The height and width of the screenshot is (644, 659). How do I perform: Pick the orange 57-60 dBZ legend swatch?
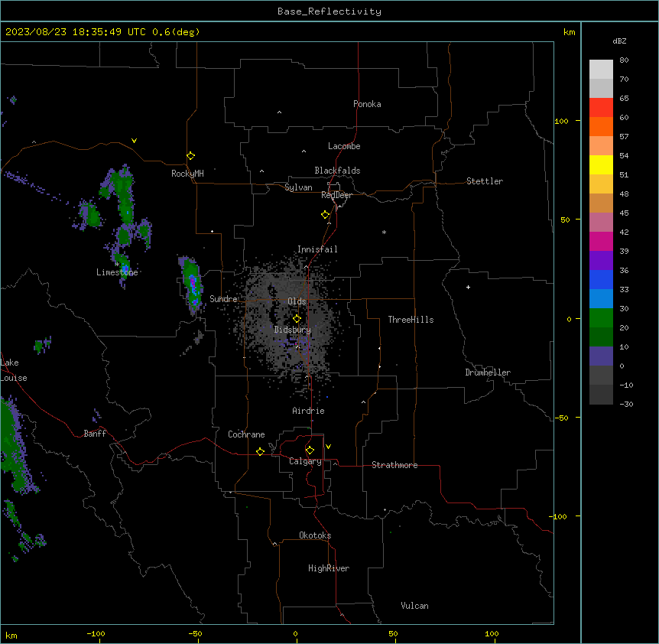click(x=601, y=126)
